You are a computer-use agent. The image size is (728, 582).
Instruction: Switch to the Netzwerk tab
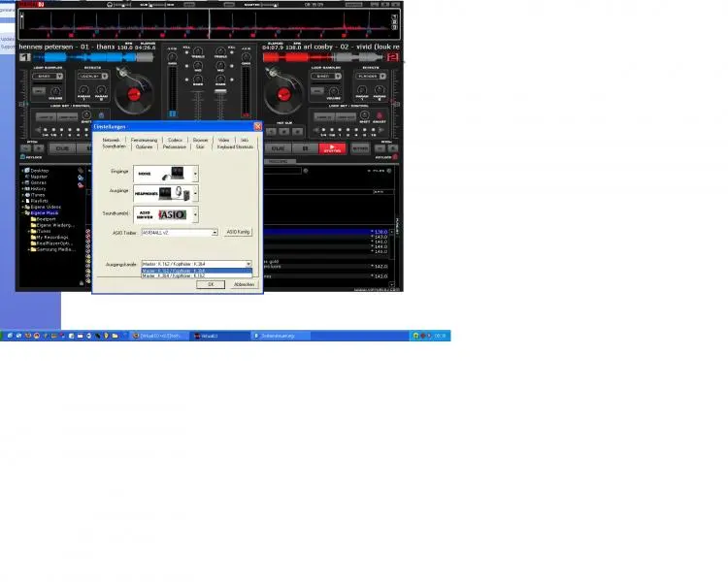point(112,140)
